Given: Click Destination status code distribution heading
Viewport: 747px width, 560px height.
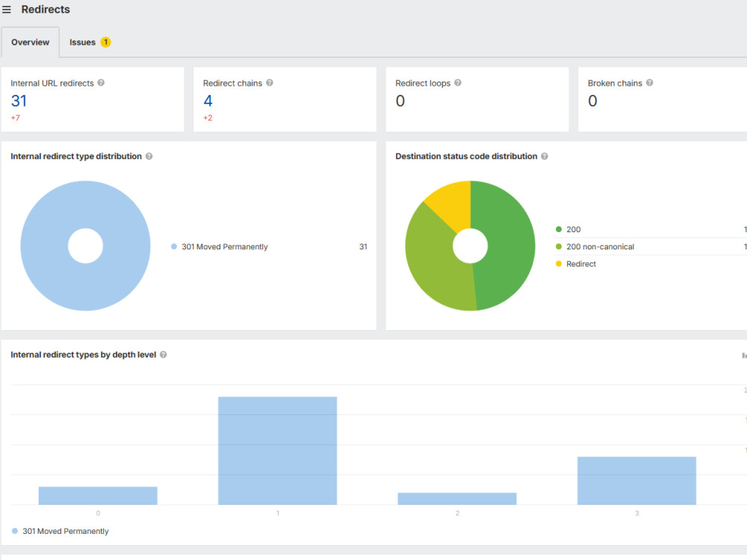Looking at the screenshot, I should pyautogui.click(x=466, y=156).
